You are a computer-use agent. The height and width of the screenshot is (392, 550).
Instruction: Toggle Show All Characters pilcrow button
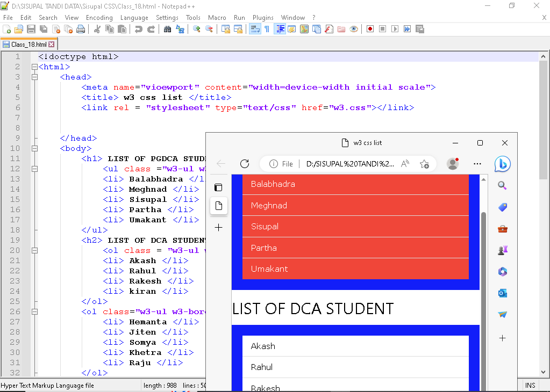pos(267,29)
